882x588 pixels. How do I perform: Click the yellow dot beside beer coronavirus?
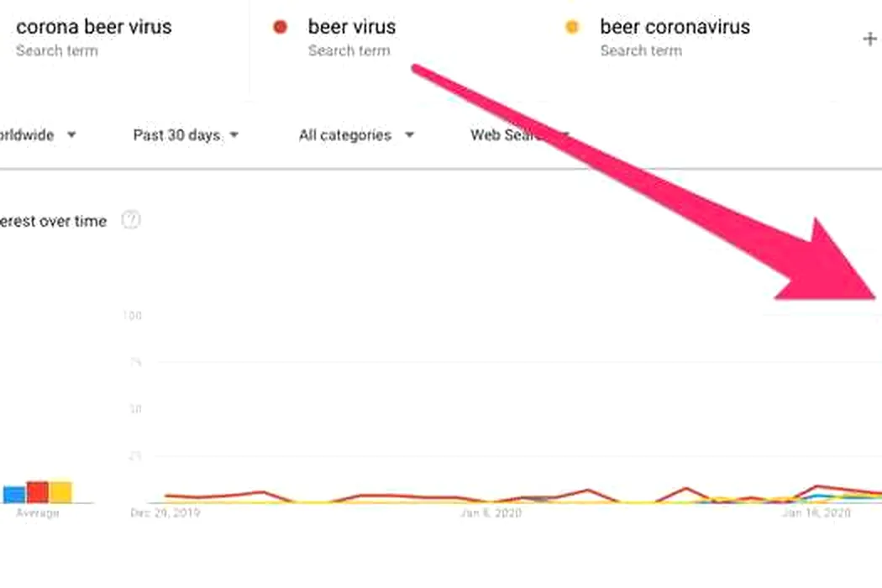pos(572,27)
